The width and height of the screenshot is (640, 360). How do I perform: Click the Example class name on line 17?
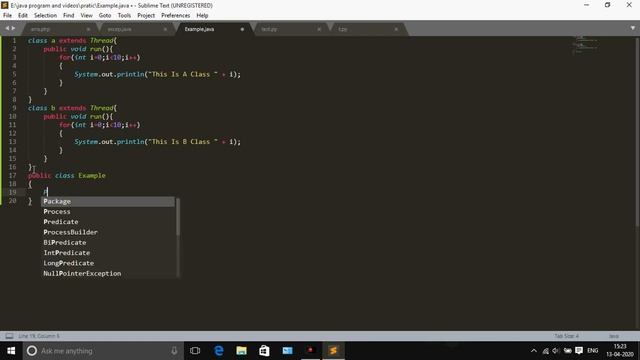(92, 176)
